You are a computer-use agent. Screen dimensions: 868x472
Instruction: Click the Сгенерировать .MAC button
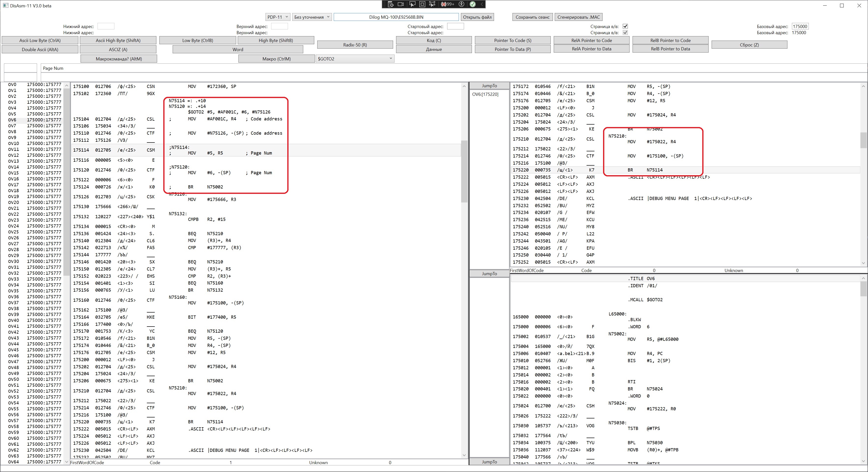[578, 17]
